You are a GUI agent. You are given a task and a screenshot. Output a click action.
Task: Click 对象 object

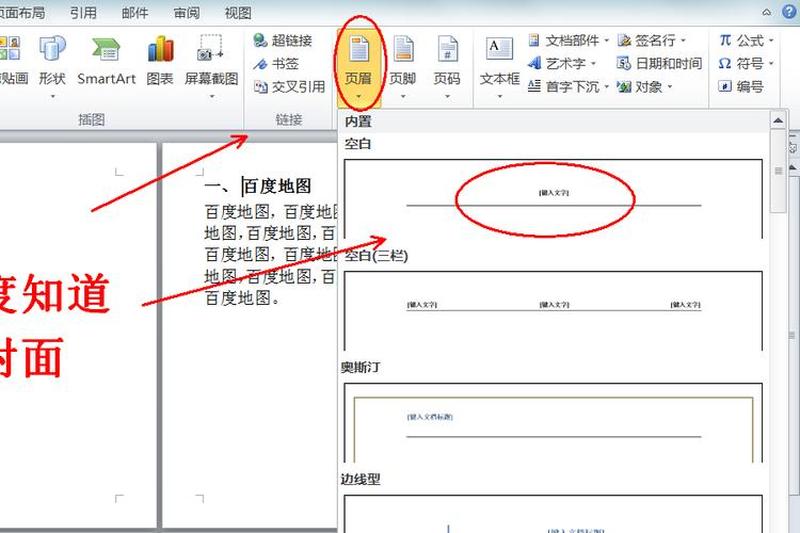639,87
